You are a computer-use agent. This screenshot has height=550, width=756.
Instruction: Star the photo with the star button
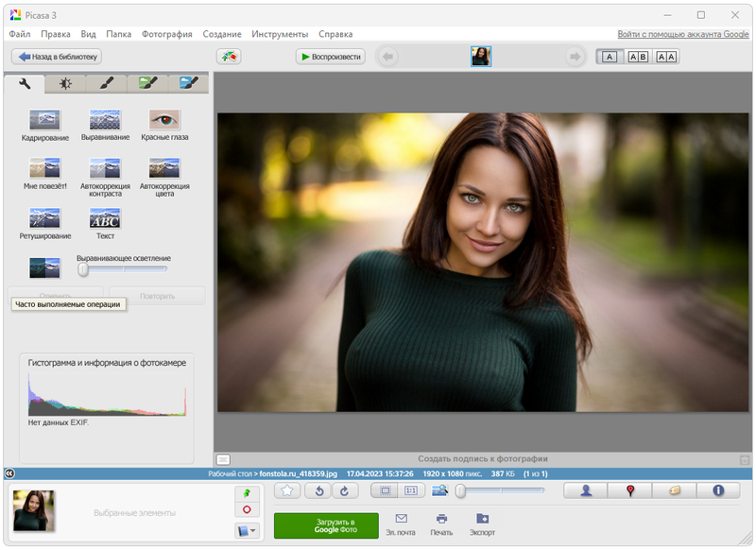coord(288,490)
